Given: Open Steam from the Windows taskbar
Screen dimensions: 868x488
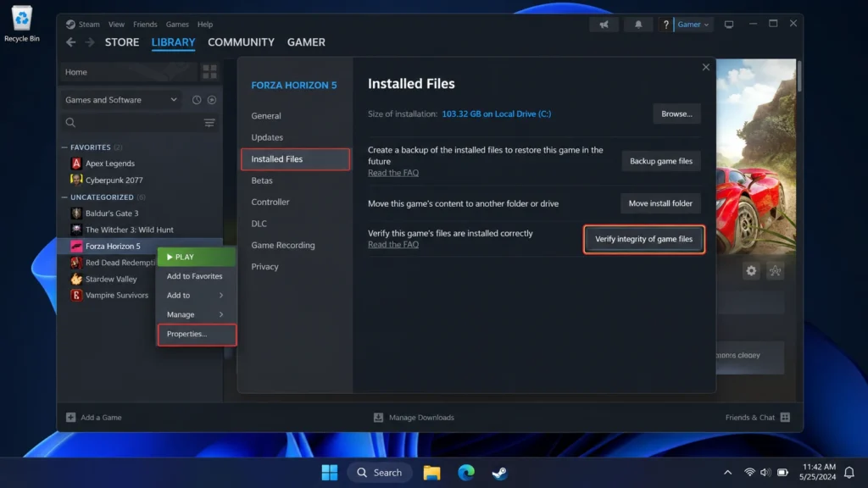Looking at the screenshot, I should click(499, 473).
